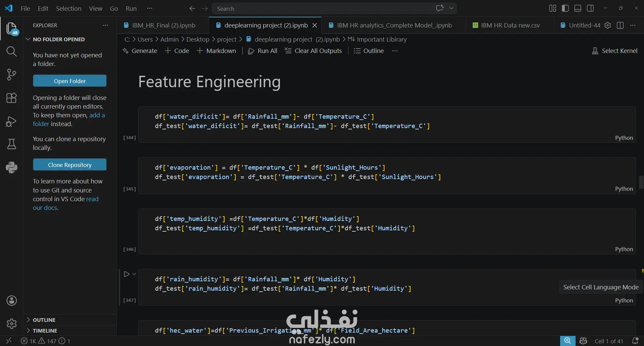This screenshot has height=346, width=644.
Task: Open the Testing flask view
Action: [12, 144]
